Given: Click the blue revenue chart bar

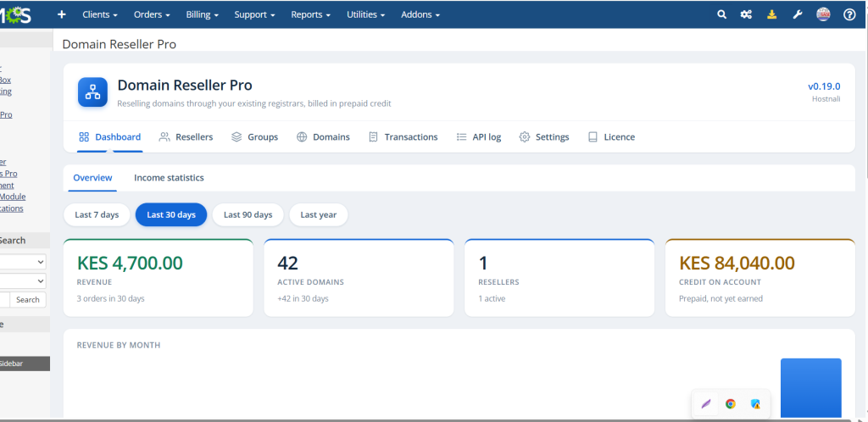Looking at the screenshot, I should (x=811, y=388).
